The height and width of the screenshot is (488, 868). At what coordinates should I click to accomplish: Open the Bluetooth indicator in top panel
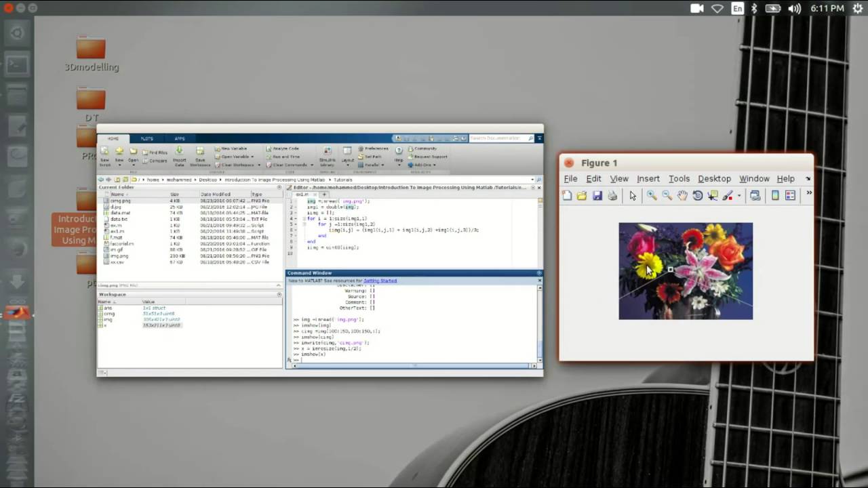(x=755, y=8)
